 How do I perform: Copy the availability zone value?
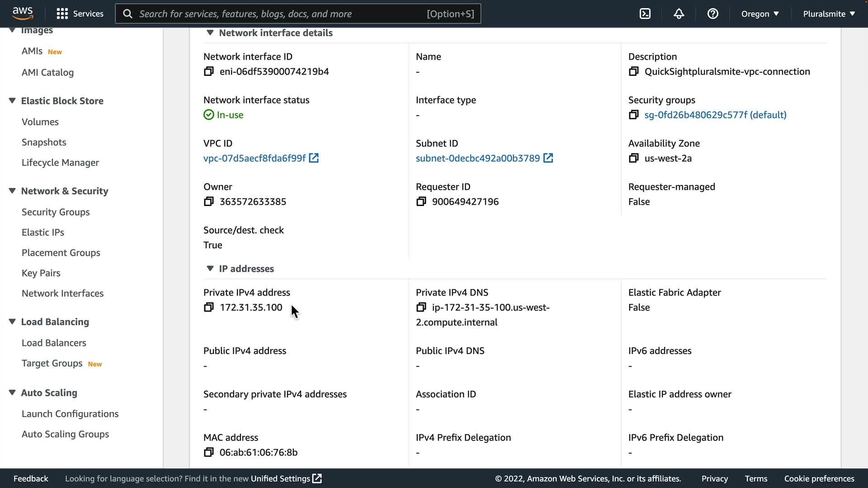[x=633, y=158]
